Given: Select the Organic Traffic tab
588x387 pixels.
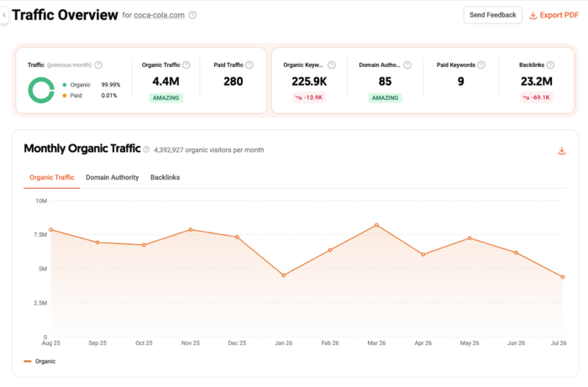Looking at the screenshot, I should 52,178.
